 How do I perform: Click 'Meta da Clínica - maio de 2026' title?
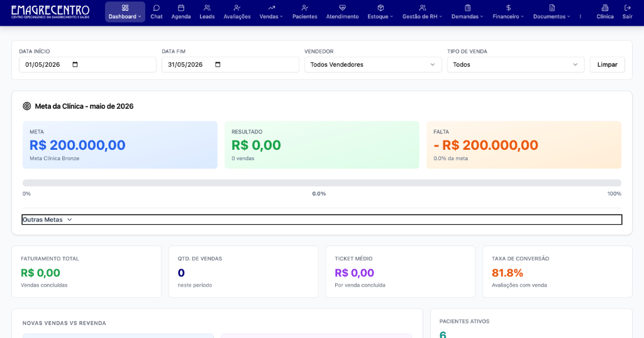click(x=84, y=106)
